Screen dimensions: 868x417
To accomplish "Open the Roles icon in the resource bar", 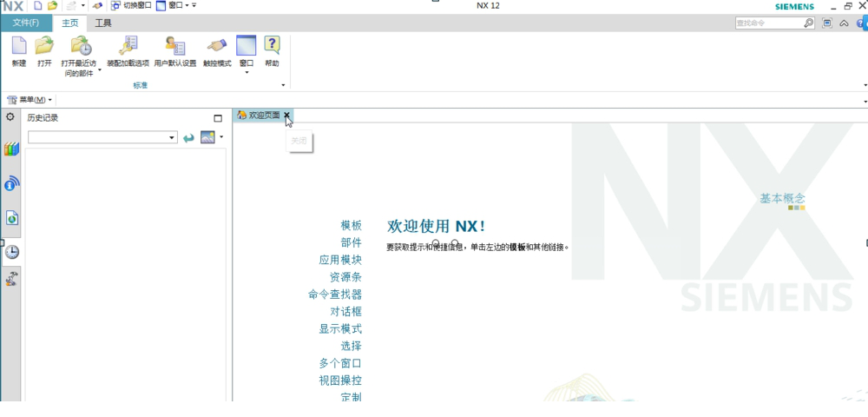I will pos(11,279).
